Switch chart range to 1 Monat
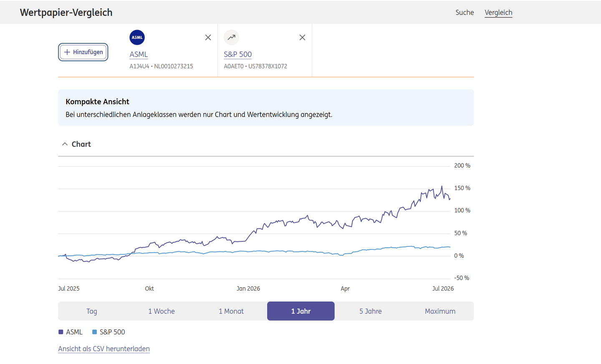 (x=231, y=311)
